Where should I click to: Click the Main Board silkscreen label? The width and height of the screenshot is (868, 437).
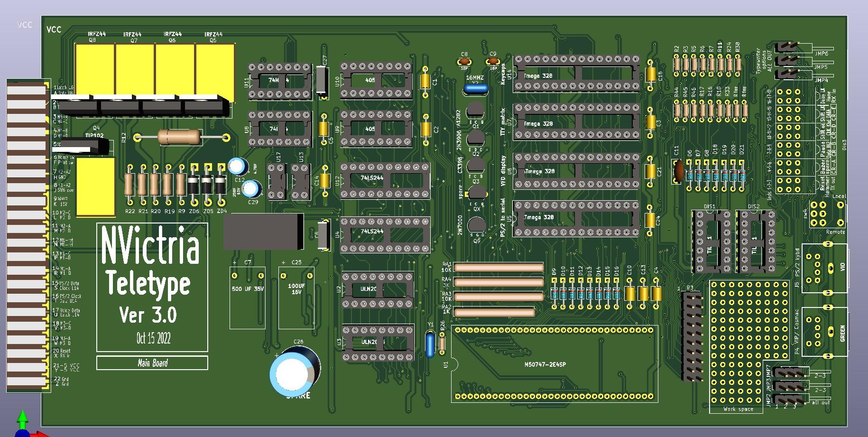point(153,363)
